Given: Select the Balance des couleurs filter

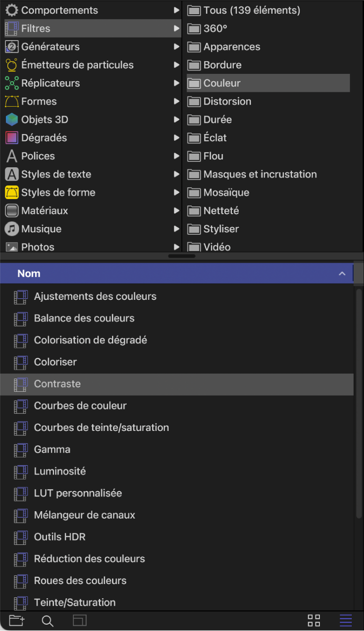Looking at the screenshot, I should (x=84, y=318).
